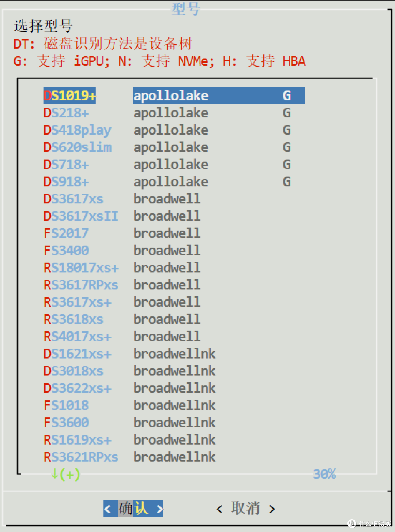The width and height of the screenshot is (395, 532).
Task: Choose FS3400 broadwell entry
Action: 174,250
